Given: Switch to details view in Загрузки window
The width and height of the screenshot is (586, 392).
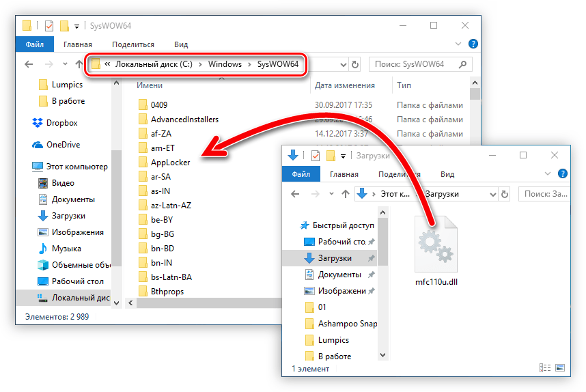Looking at the screenshot, I should tap(545, 368).
